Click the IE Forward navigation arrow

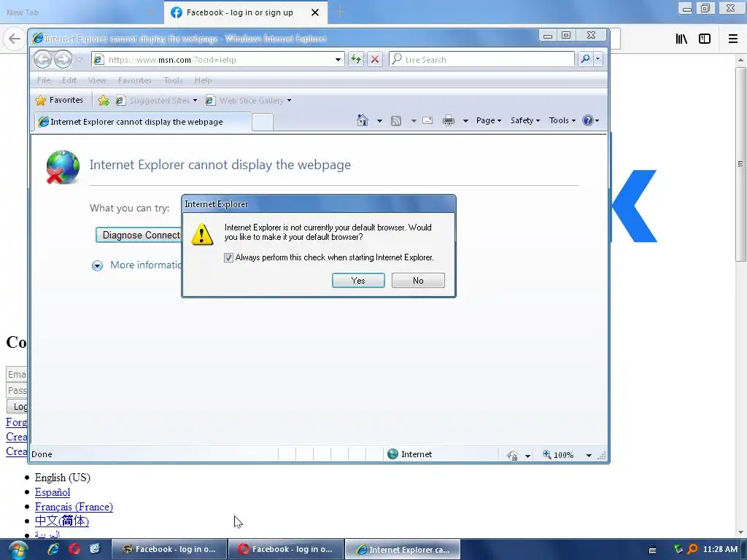pos(63,60)
